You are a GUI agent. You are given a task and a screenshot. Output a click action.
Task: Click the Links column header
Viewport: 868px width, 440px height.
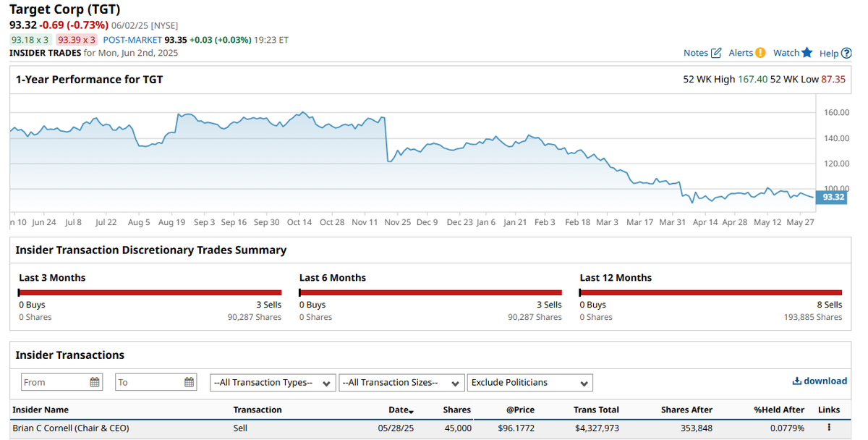829,410
